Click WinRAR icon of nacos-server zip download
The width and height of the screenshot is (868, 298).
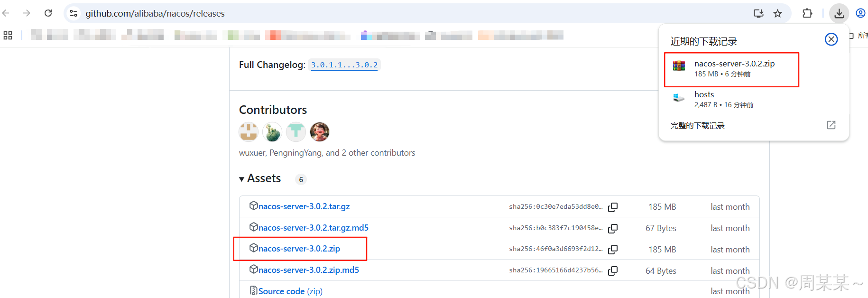[679, 66]
